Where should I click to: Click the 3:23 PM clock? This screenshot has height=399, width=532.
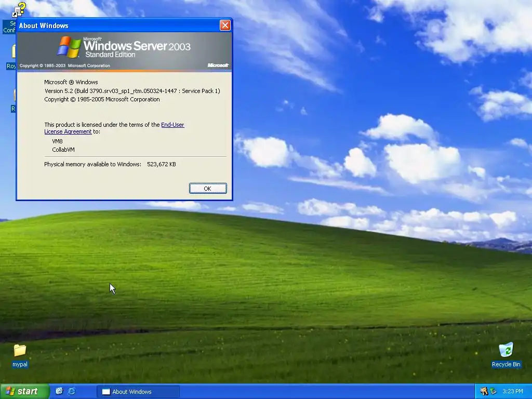[x=513, y=391]
